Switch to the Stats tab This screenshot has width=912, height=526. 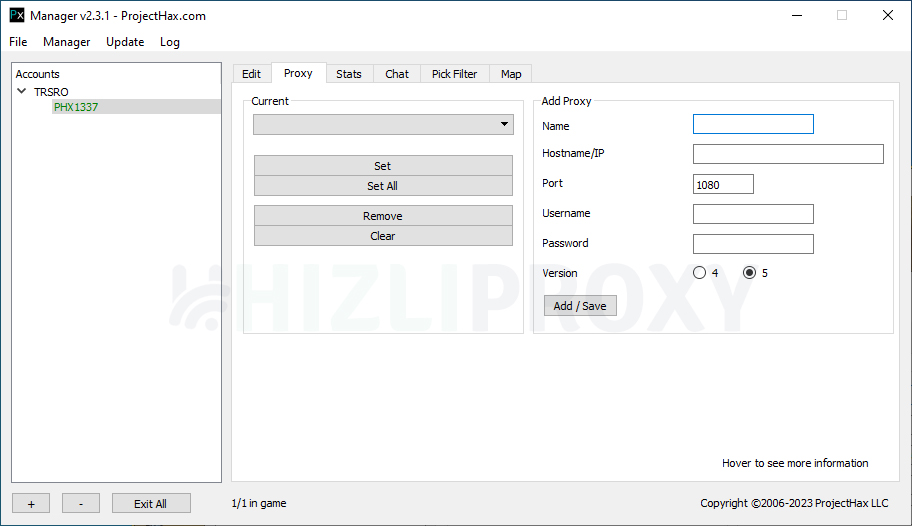(x=349, y=74)
